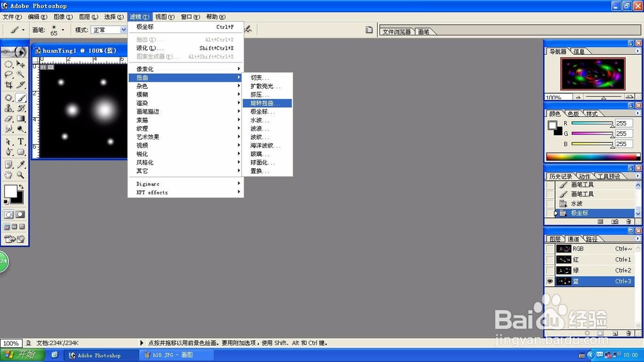Expand the KPT effects submenu
Viewport: 644px width, 362px height.
point(185,193)
